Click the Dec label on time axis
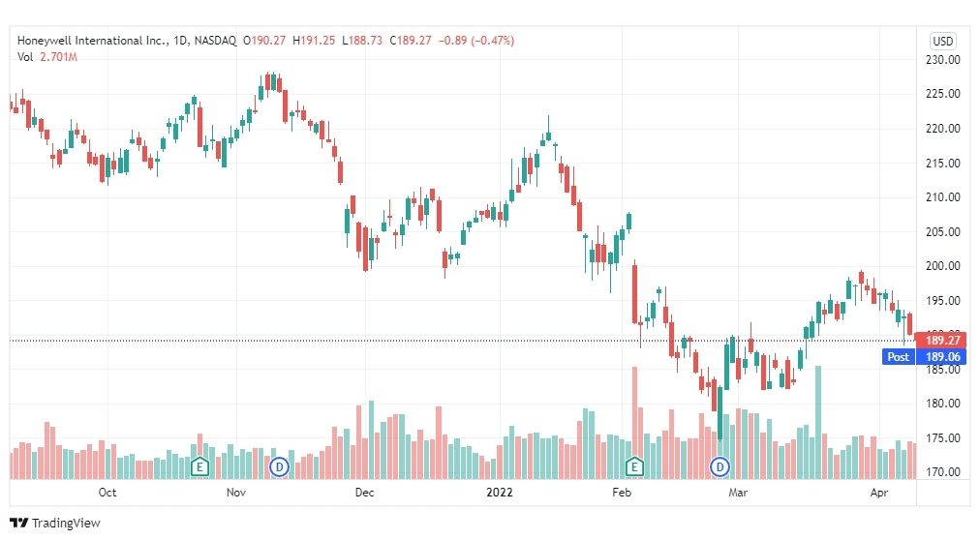 364,493
